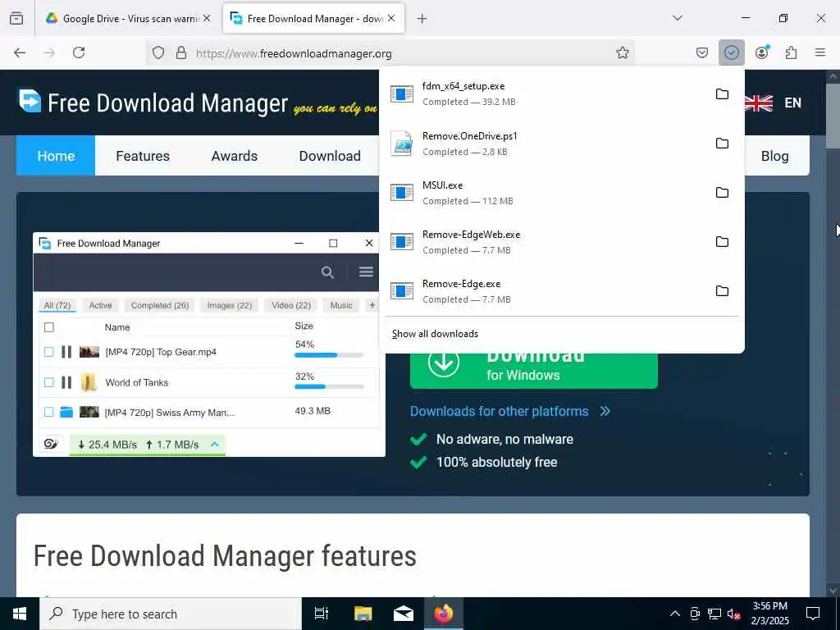This screenshot has height=630, width=840.
Task: Reload the current page
Action: (x=79, y=52)
